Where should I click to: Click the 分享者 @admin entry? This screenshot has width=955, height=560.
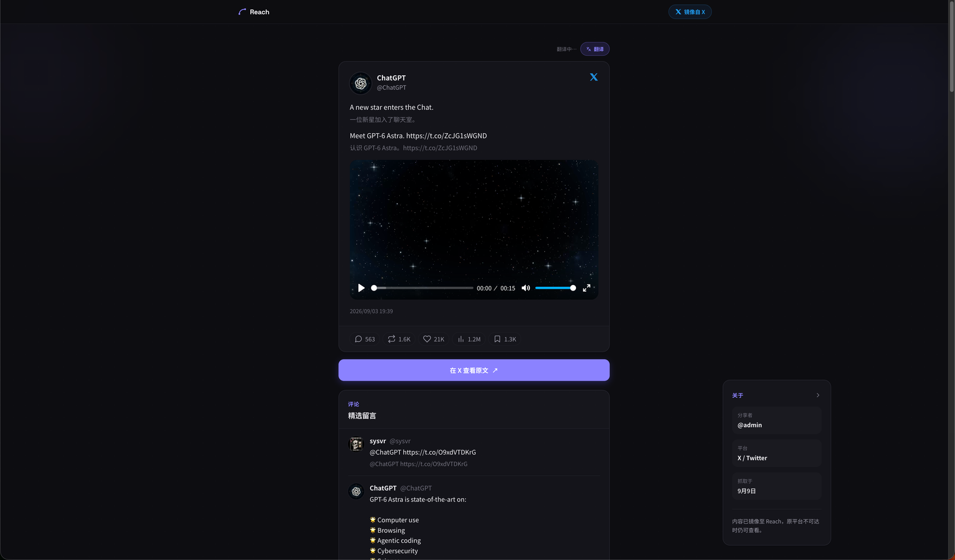(777, 420)
